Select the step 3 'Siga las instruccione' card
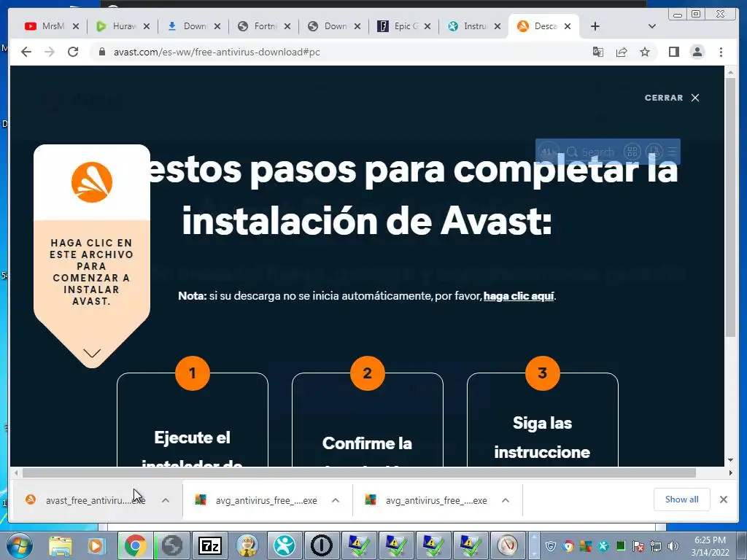The width and height of the screenshot is (747, 560). [x=542, y=419]
